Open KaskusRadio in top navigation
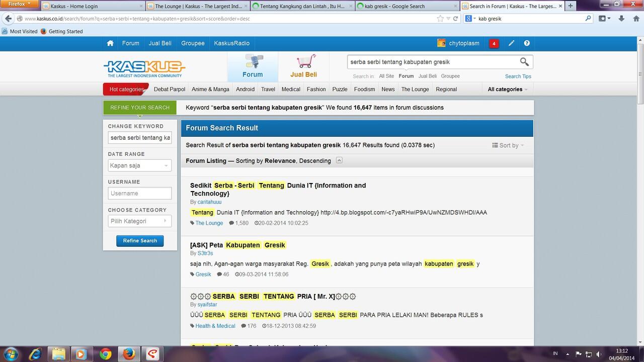The image size is (644, 362). point(231,43)
